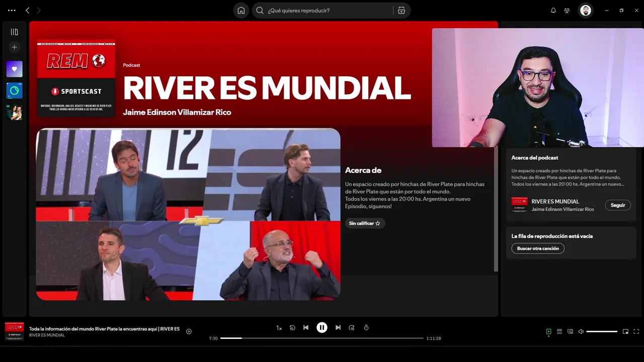Open the blue circle playlist in sidebar
Image resolution: width=644 pixels, height=362 pixels.
coord(14,90)
